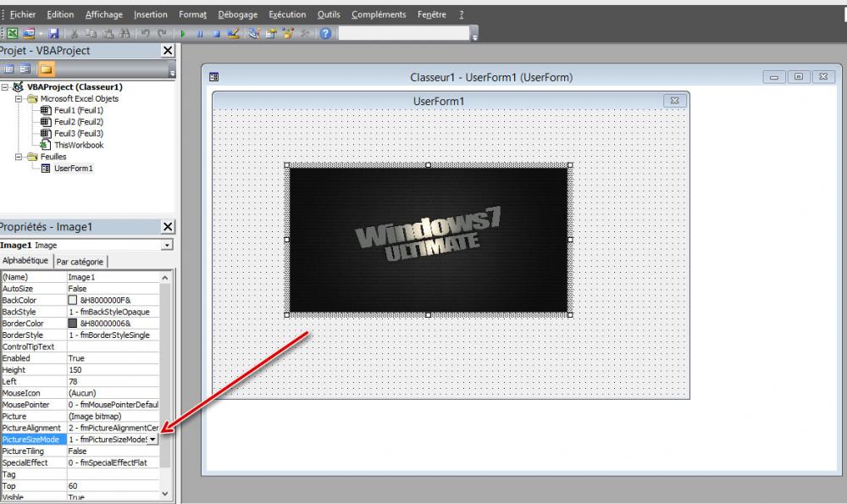Image resolution: width=847 pixels, height=504 pixels.
Task: Click the "(Name)" property value "Image1"
Action: 81,277
